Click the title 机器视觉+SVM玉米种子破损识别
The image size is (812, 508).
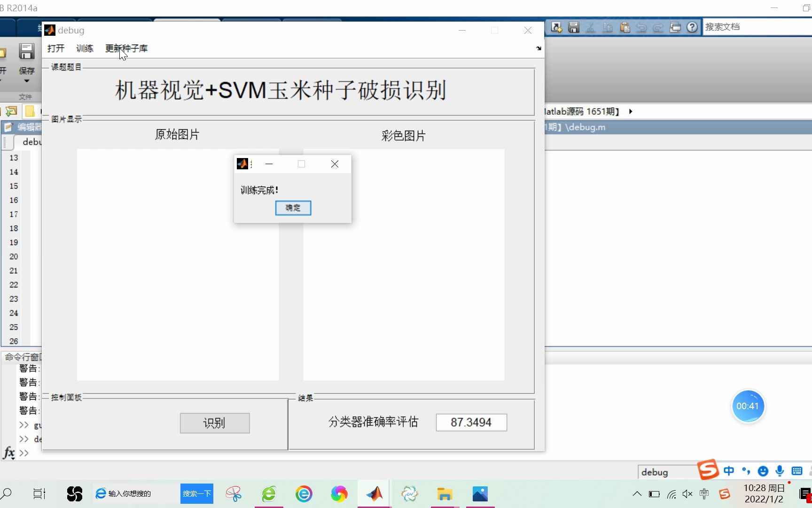pos(281,90)
